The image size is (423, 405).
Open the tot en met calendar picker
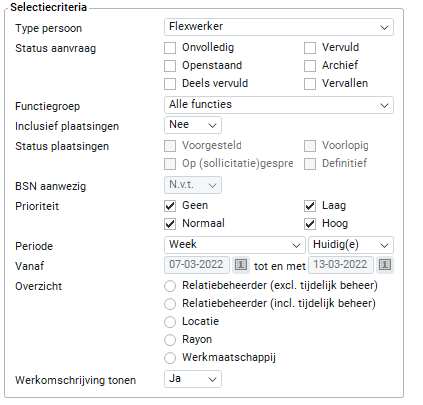[385, 265]
